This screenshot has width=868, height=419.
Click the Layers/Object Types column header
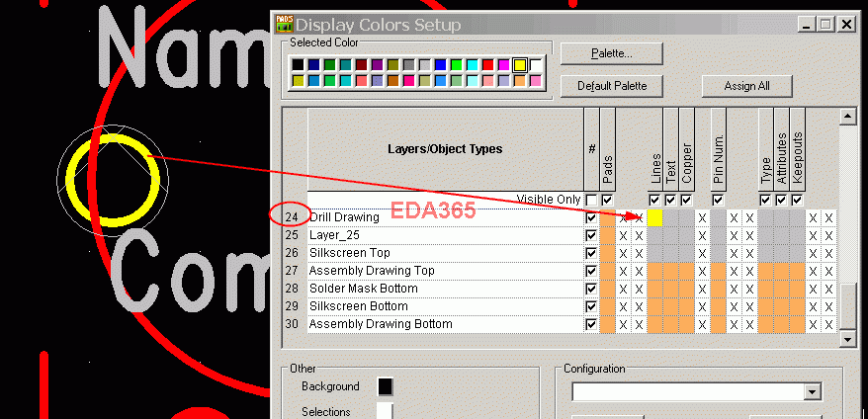pyautogui.click(x=445, y=149)
